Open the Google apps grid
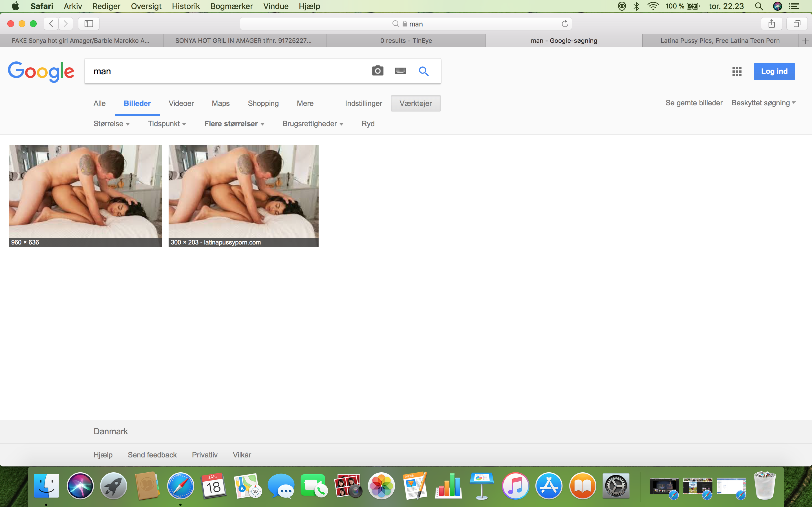 point(737,71)
